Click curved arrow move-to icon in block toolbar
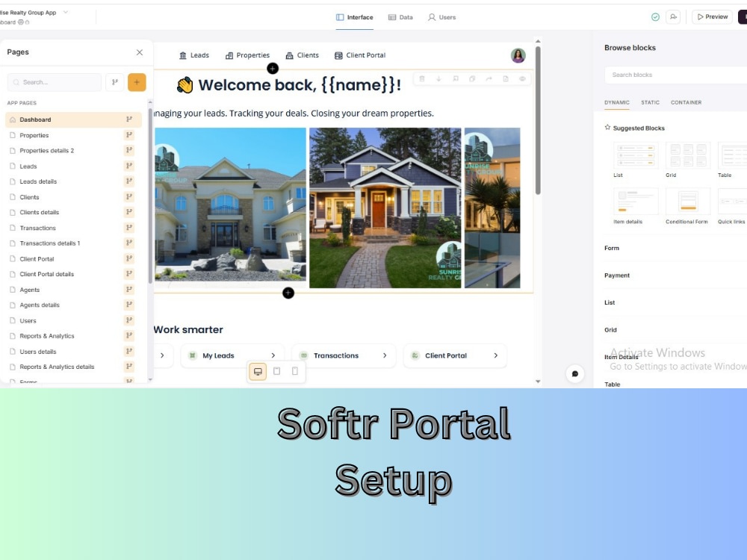The width and height of the screenshot is (747, 560). pos(489,78)
